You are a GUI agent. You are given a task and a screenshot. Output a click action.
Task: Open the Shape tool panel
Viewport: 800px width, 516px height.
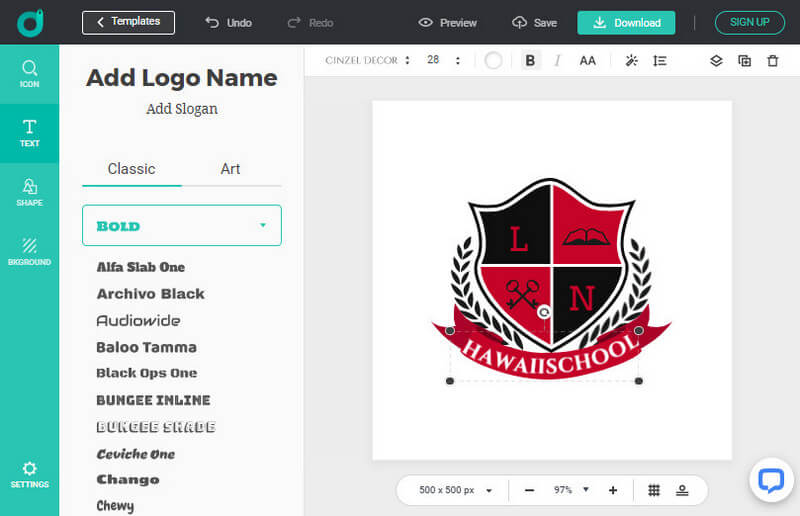[x=29, y=191]
